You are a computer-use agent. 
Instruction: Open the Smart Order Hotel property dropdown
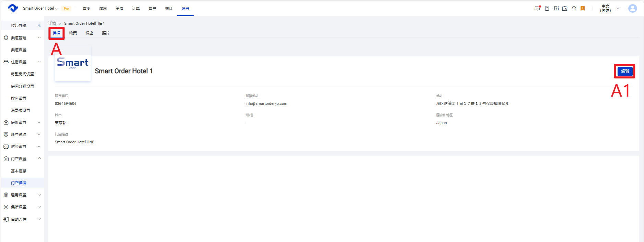point(41,8)
